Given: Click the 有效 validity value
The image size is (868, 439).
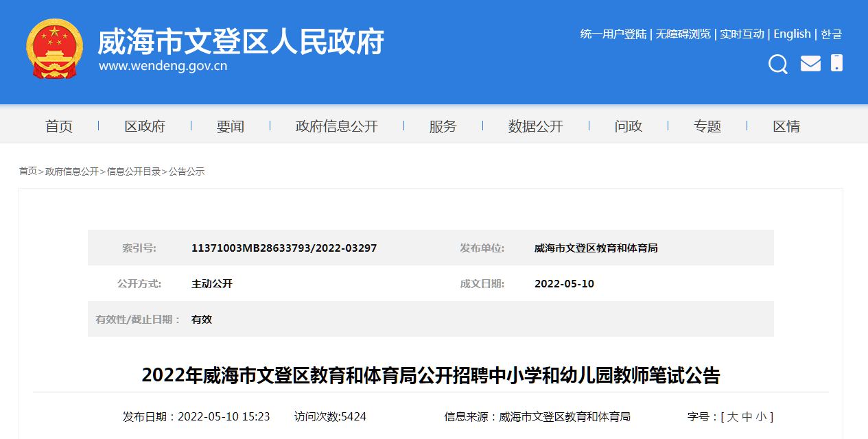Looking at the screenshot, I should tap(202, 319).
